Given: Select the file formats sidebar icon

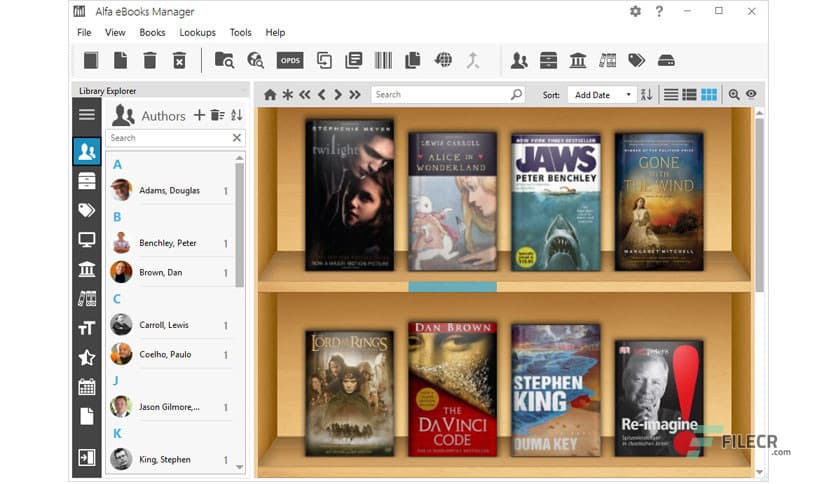Looking at the screenshot, I should [x=87, y=416].
